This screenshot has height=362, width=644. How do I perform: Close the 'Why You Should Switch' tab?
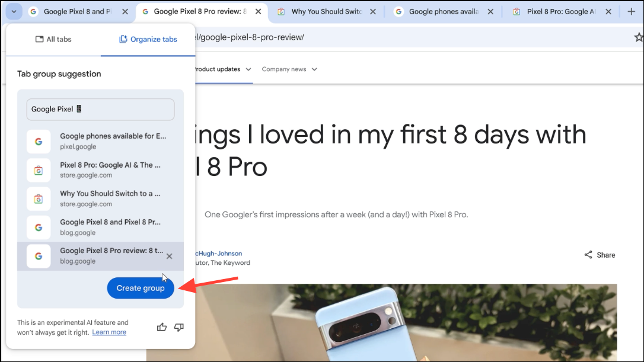pyautogui.click(x=372, y=11)
